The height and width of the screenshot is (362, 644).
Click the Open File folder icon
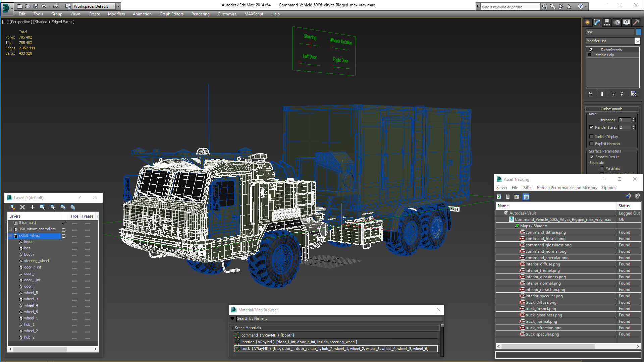point(28,6)
